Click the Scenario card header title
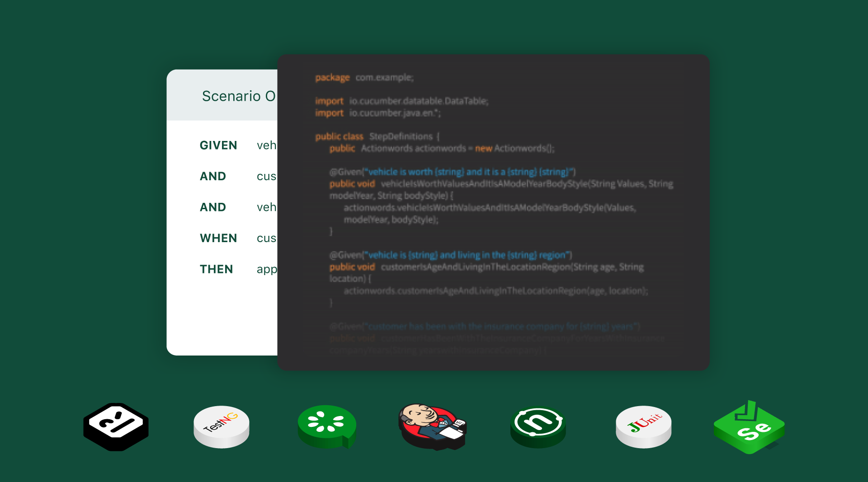The height and width of the screenshot is (482, 868). coord(239,96)
